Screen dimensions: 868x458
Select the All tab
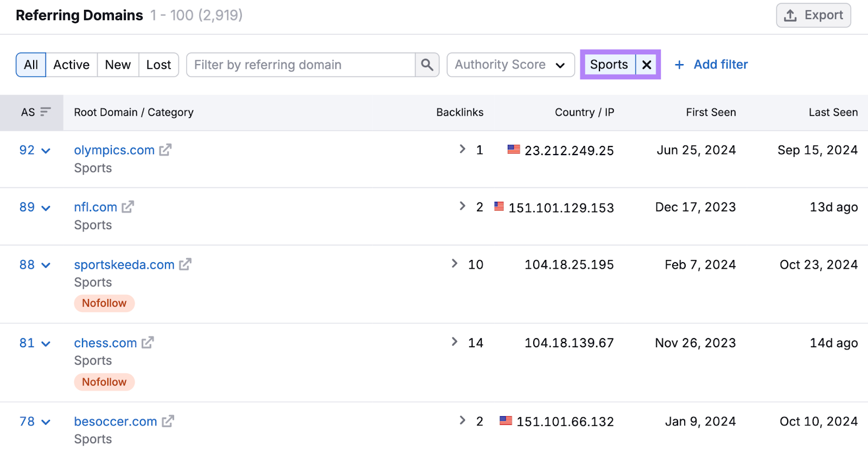tap(31, 65)
